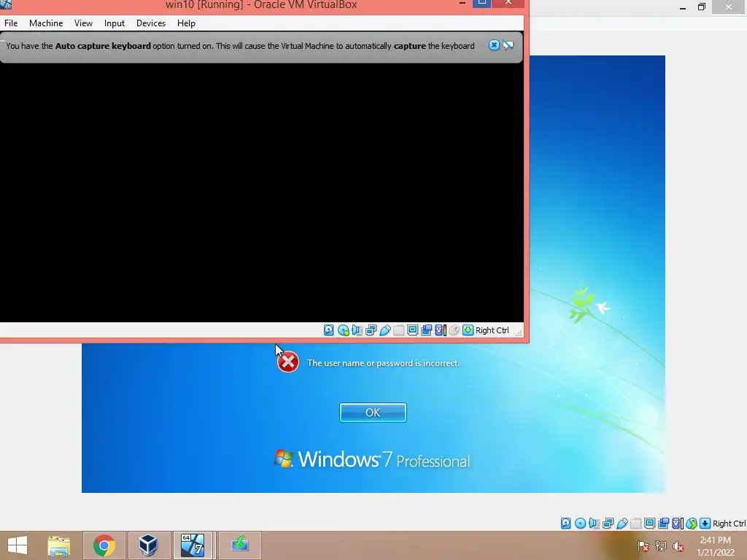747x560 pixels.
Task: Open Action Center flag in system tray
Action: click(643, 546)
